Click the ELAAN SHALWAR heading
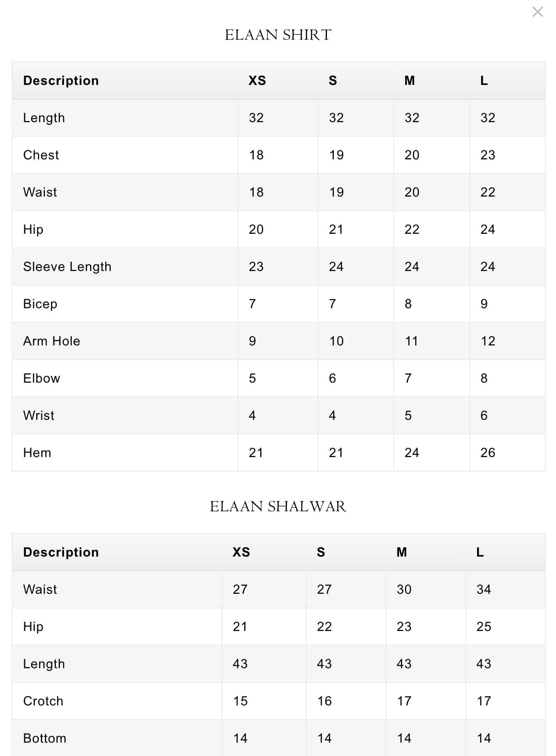The image size is (556, 756). (x=278, y=506)
